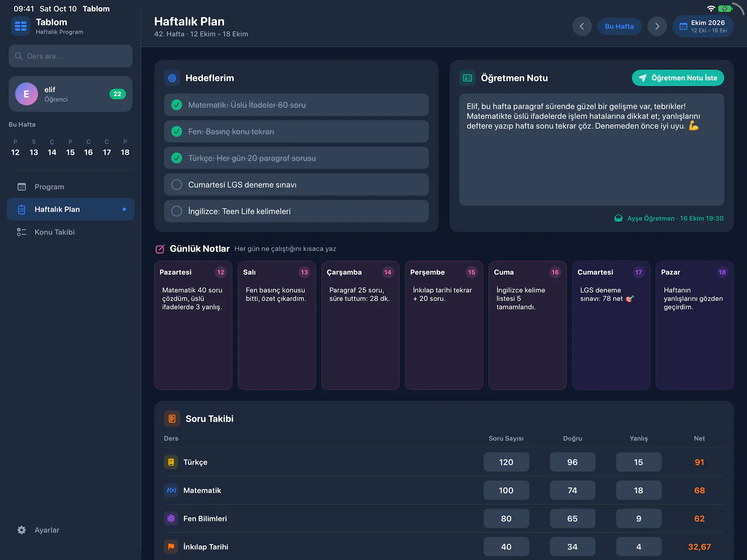Select day 14 in the sidebar week
Screen dimensions: 747x560
[52, 147]
